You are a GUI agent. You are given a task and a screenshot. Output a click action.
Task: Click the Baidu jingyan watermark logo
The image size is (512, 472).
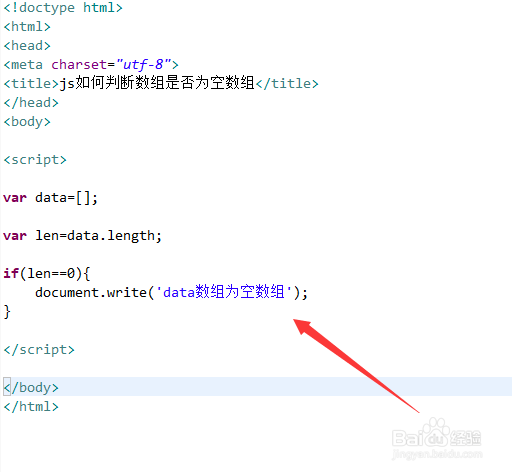(437, 439)
